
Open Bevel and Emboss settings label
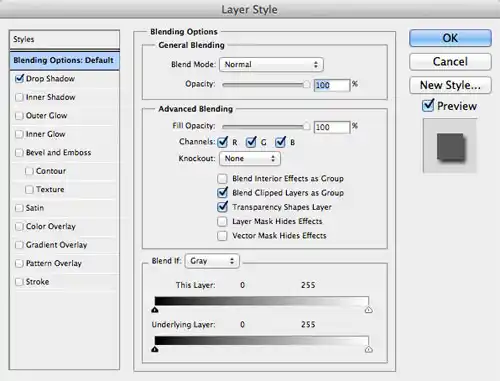click(58, 153)
